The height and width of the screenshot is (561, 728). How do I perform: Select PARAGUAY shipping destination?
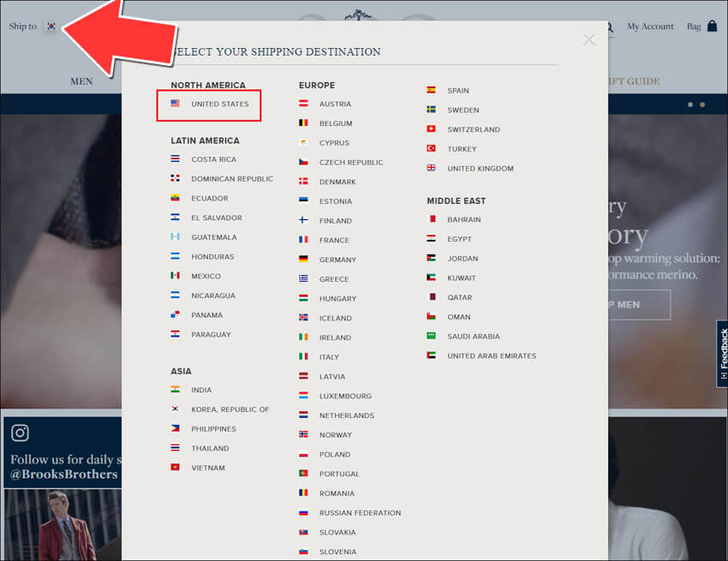(x=211, y=335)
